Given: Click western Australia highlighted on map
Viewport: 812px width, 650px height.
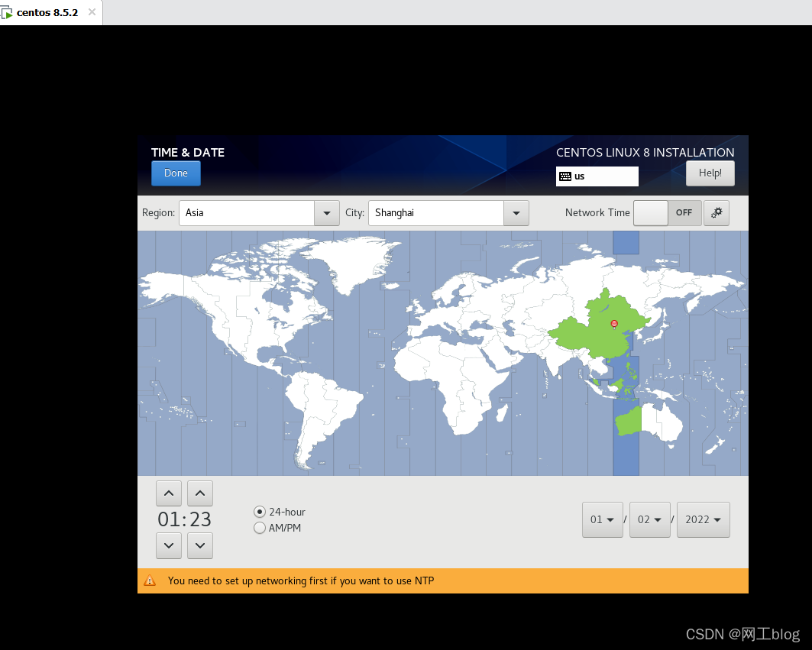Looking at the screenshot, I should tap(629, 422).
